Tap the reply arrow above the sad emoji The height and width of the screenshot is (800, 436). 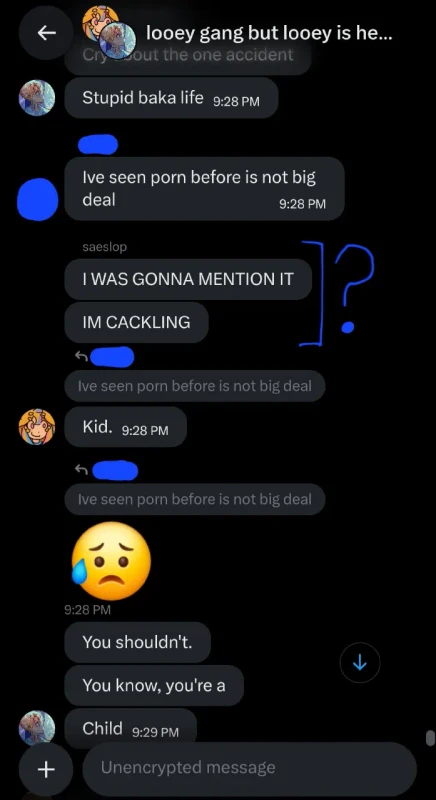coord(81,470)
